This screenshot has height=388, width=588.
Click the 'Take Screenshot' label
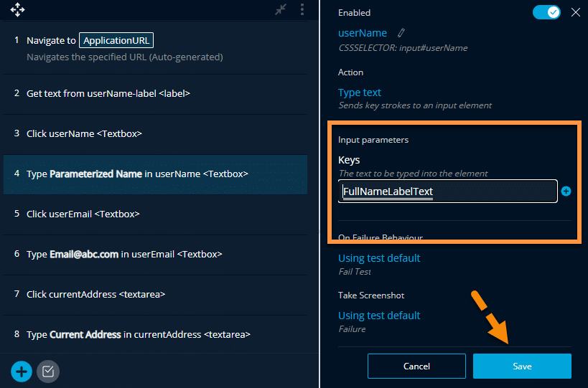click(371, 295)
